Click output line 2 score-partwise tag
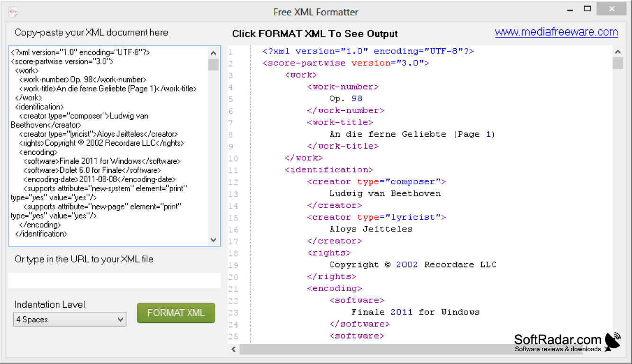The image size is (632, 364). click(346, 63)
